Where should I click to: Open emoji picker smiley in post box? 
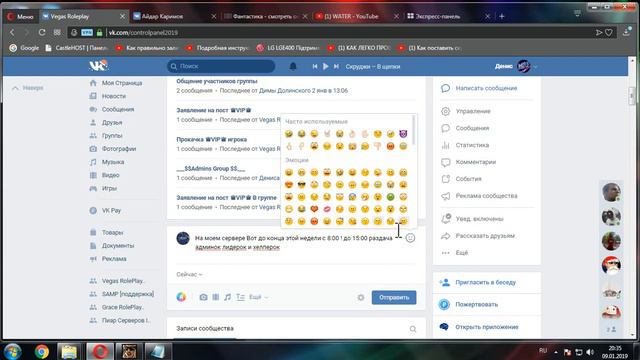(x=410, y=238)
